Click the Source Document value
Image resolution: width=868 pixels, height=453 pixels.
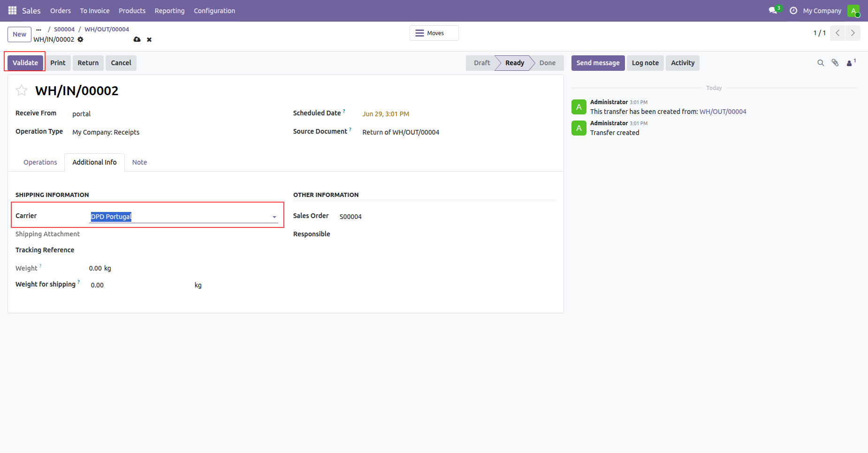pos(401,132)
